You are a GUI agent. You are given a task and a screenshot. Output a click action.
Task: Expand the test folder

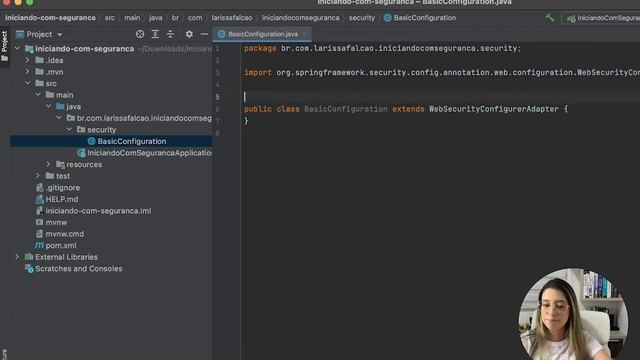point(38,176)
